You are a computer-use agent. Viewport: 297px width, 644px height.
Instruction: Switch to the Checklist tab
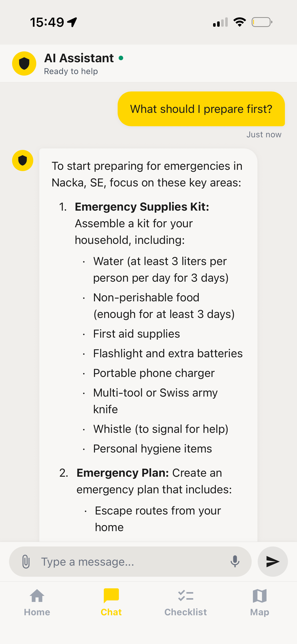(x=185, y=602)
